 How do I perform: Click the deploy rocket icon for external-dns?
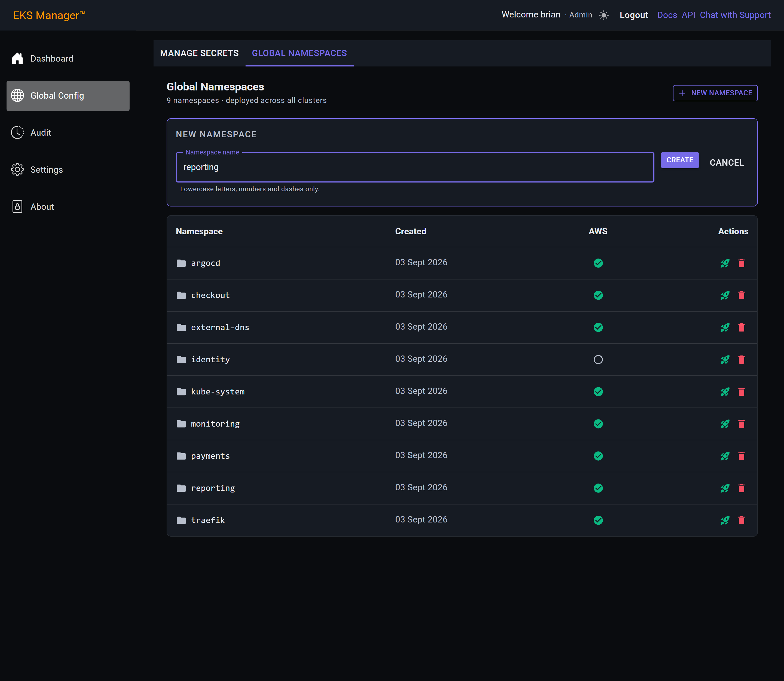tap(725, 327)
